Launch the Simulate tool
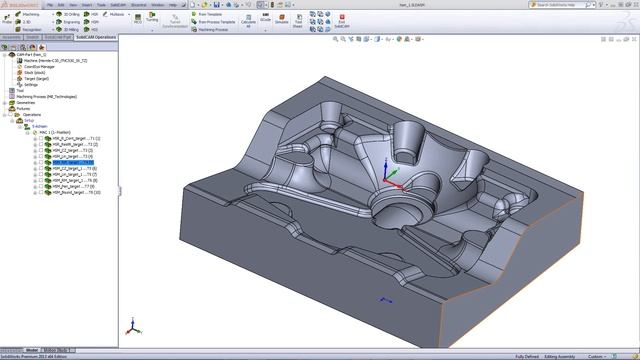Image resolution: width=640 pixels, height=360 pixels. pos(281,19)
